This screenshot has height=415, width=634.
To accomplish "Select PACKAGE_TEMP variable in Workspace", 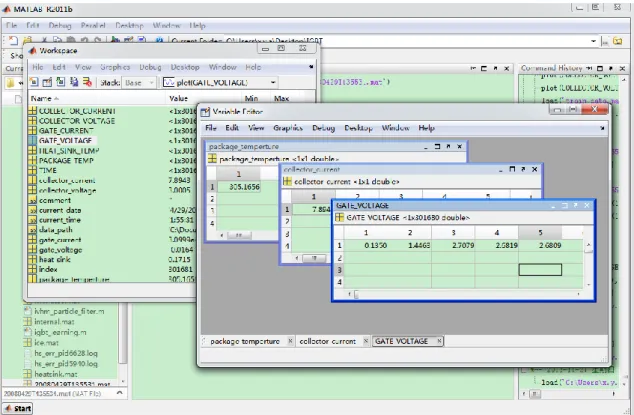I will (66, 161).
